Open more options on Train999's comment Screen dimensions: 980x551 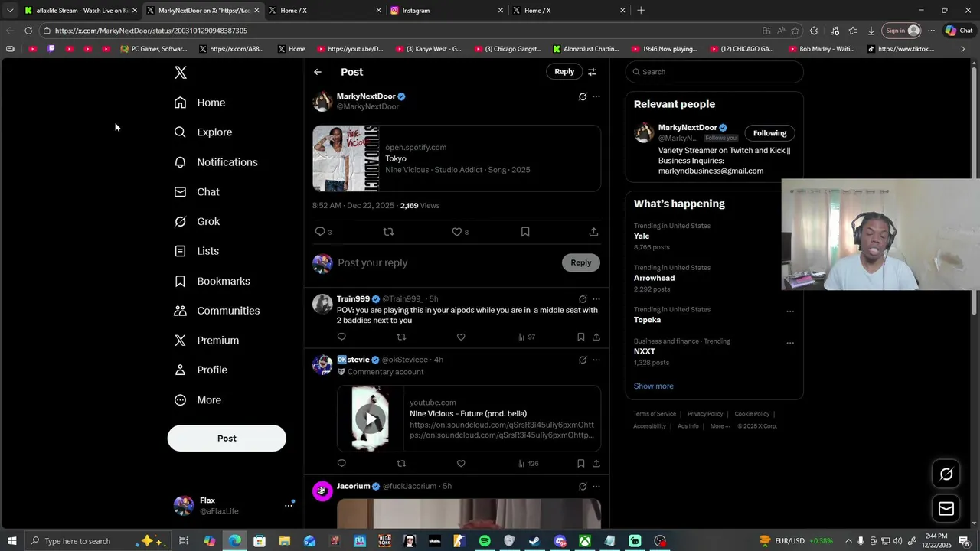tap(596, 299)
